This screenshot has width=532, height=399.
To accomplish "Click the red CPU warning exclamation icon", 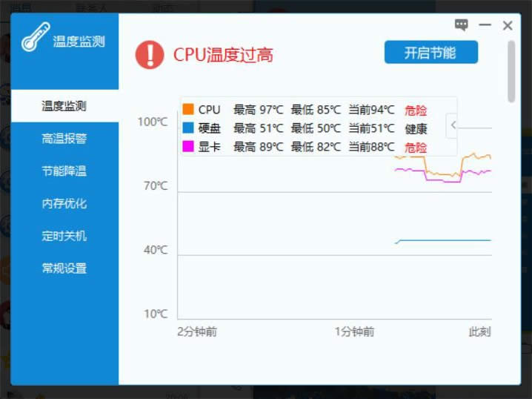I will coord(150,55).
